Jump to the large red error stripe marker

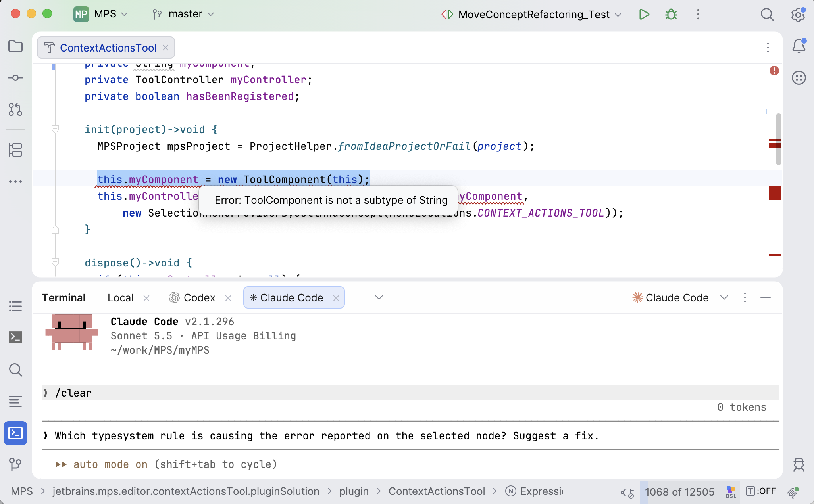775,193
